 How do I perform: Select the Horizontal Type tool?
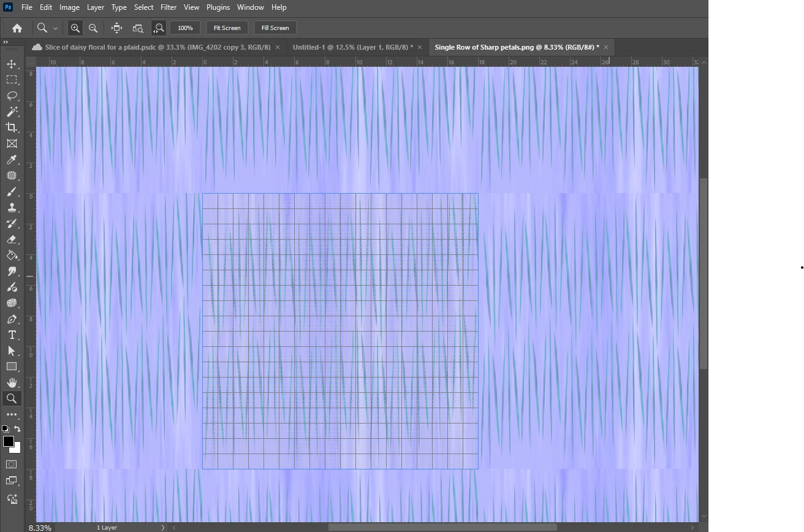tap(12, 335)
